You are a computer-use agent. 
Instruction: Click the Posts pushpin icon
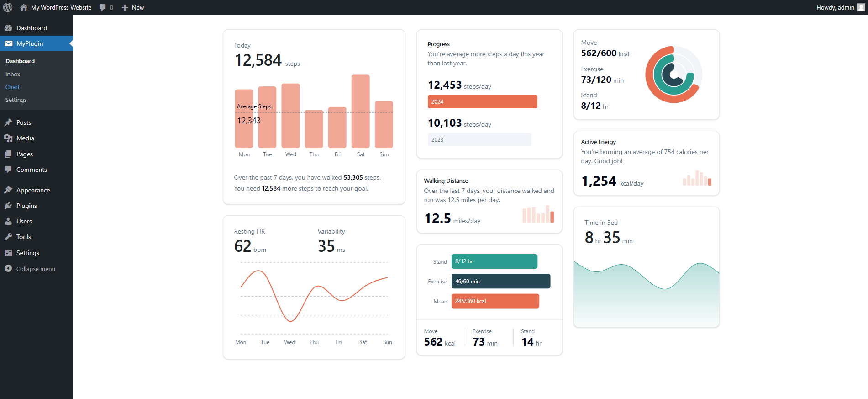(8, 122)
